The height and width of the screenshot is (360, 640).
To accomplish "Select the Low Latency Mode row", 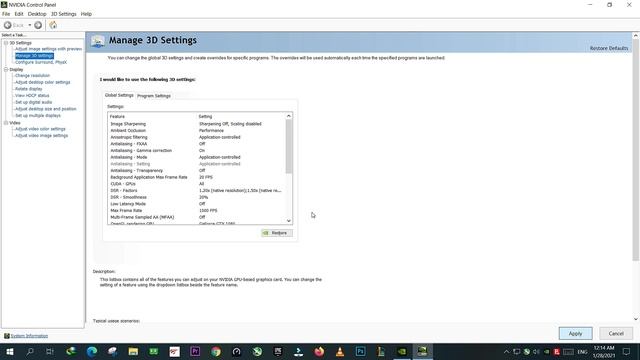I will pyautogui.click(x=197, y=204).
